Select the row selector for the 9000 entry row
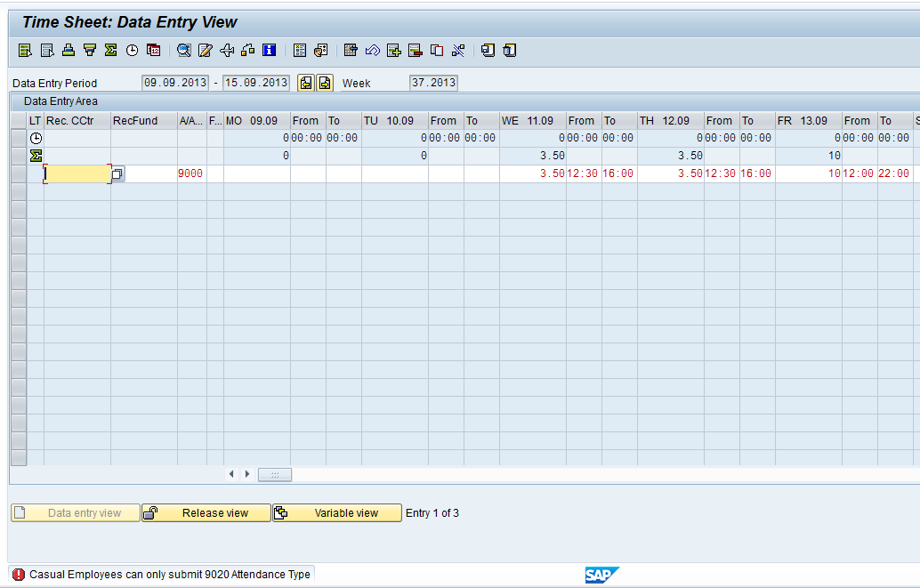920x588 pixels. click(19, 173)
